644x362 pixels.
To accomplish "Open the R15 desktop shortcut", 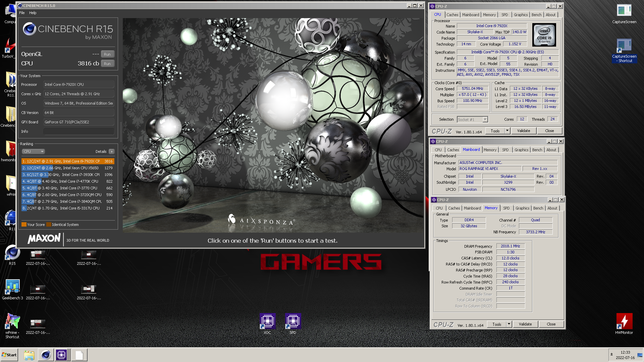I will pos(12,255).
